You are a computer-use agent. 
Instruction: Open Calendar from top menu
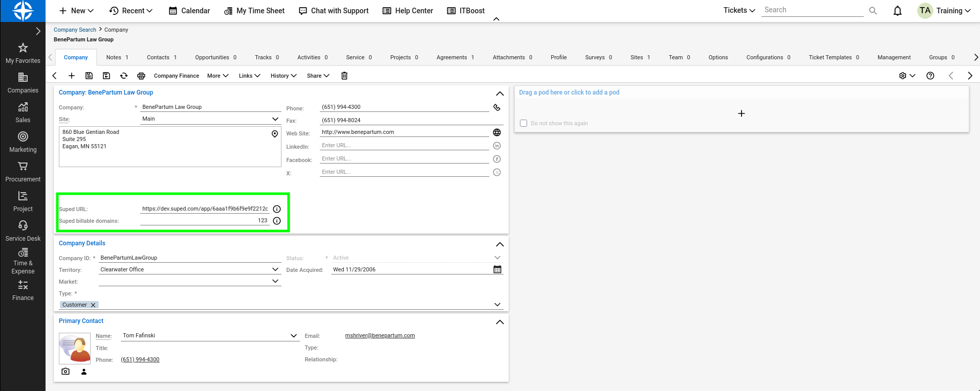coord(189,11)
